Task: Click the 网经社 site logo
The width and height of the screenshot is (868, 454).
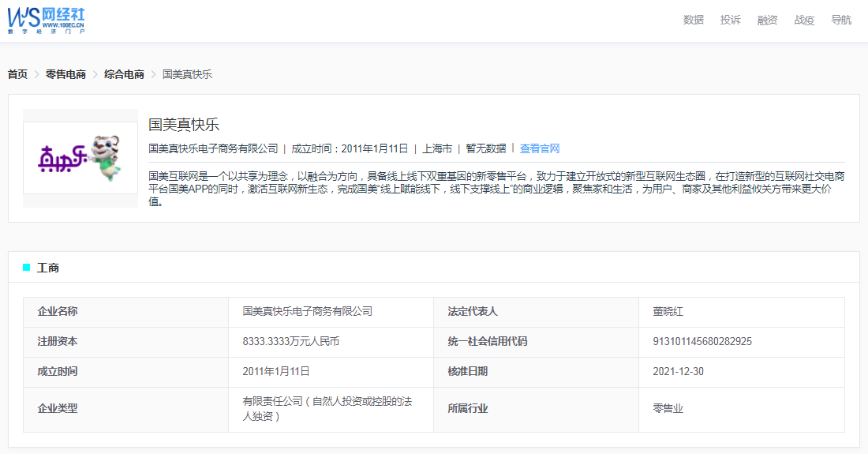Action: point(46,20)
